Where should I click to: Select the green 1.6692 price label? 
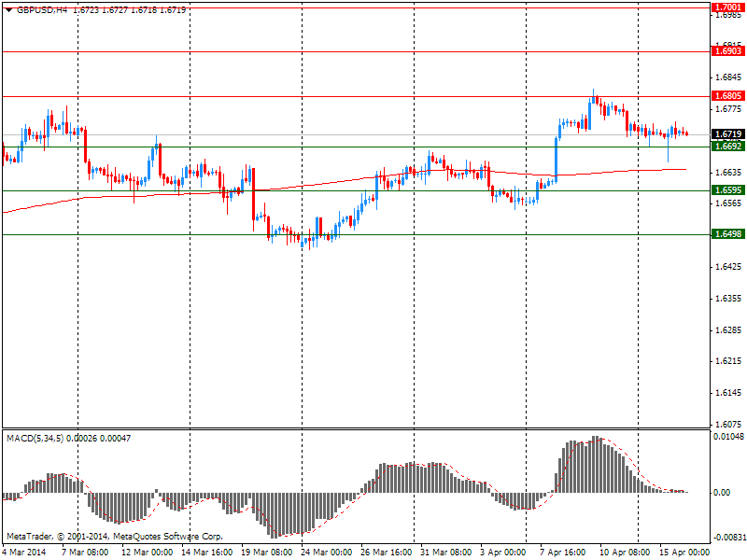[x=727, y=147]
